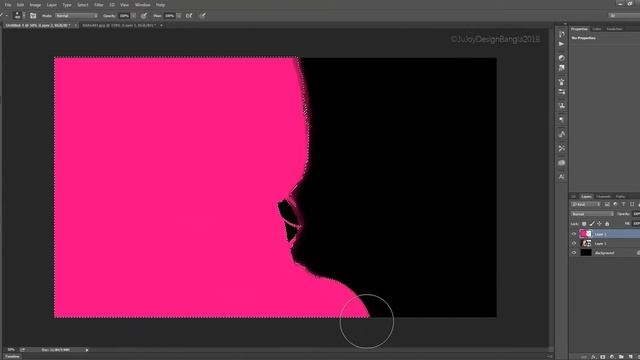
Task: Switch to the second document tab
Action: [x=119, y=25]
